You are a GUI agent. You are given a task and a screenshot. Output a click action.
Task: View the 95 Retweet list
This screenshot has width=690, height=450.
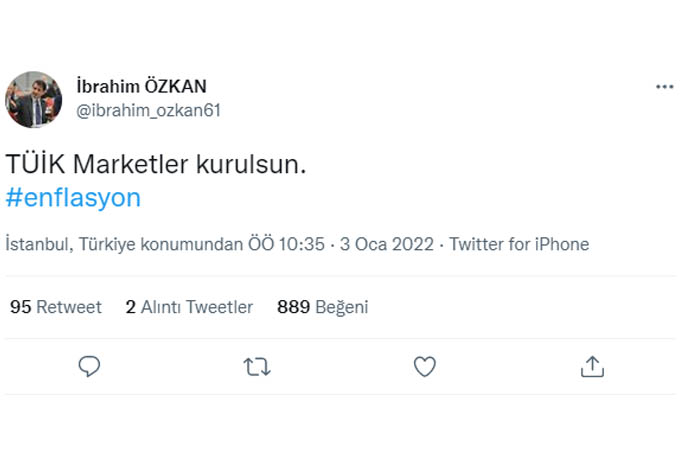coord(56,307)
